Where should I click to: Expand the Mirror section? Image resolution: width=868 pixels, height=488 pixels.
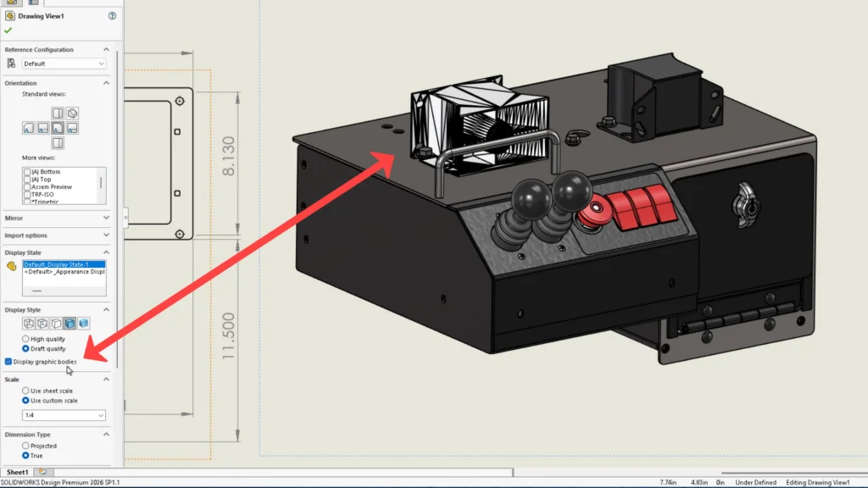(107, 218)
